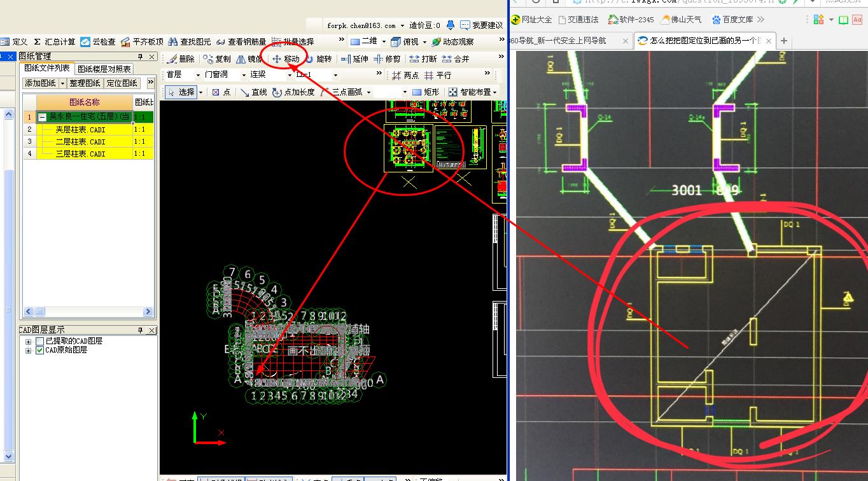Click the notification bell icon
The image size is (868, 481).
[451, 25]
